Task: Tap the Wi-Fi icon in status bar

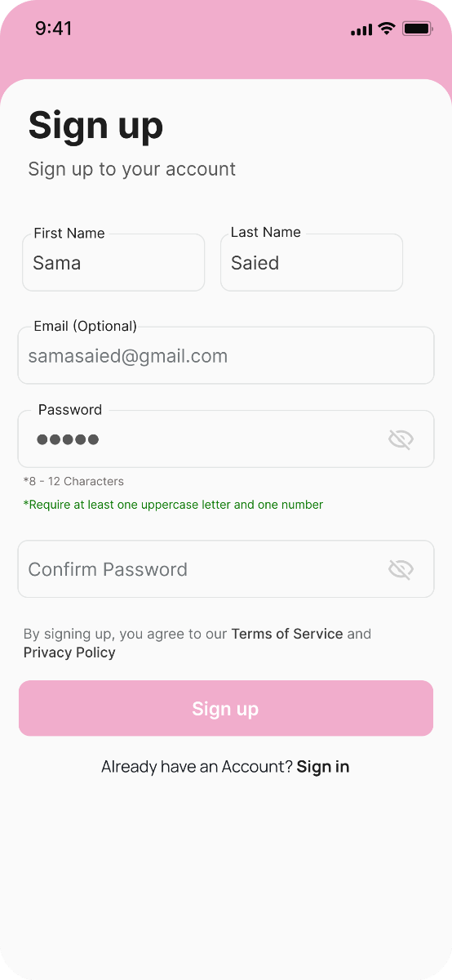Action: tap(386, 29)
